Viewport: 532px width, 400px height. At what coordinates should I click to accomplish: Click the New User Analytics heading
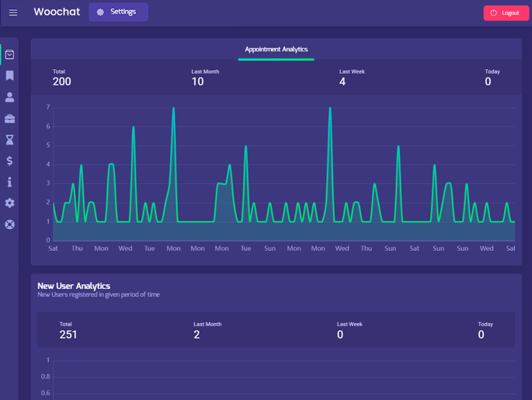coord(74,286)
